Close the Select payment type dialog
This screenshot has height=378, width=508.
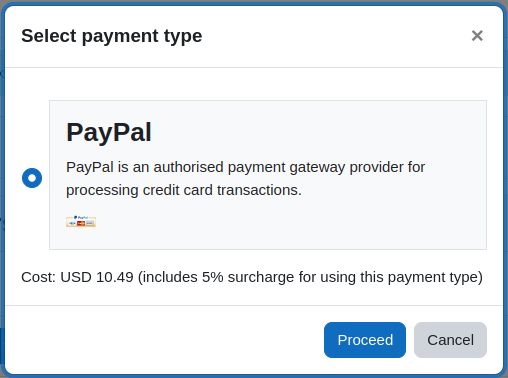(x=477, y=35)
